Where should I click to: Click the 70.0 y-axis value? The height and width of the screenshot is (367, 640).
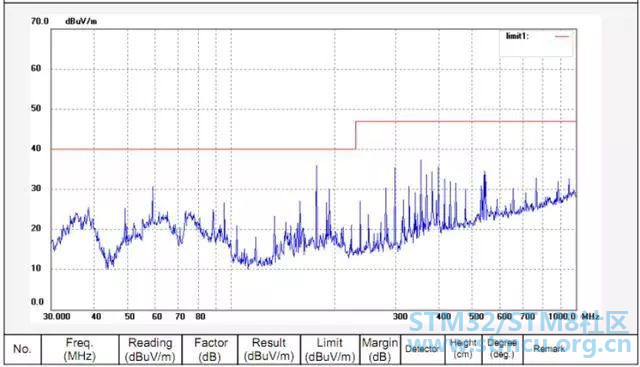coord(40,21)
